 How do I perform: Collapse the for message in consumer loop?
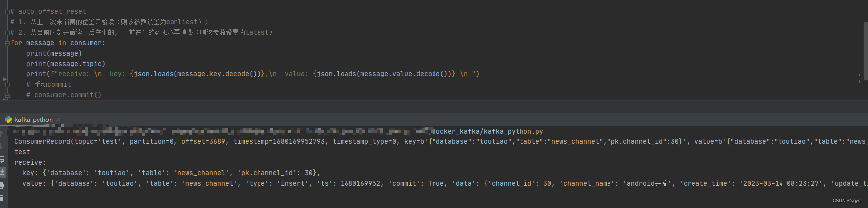[7, 43]
